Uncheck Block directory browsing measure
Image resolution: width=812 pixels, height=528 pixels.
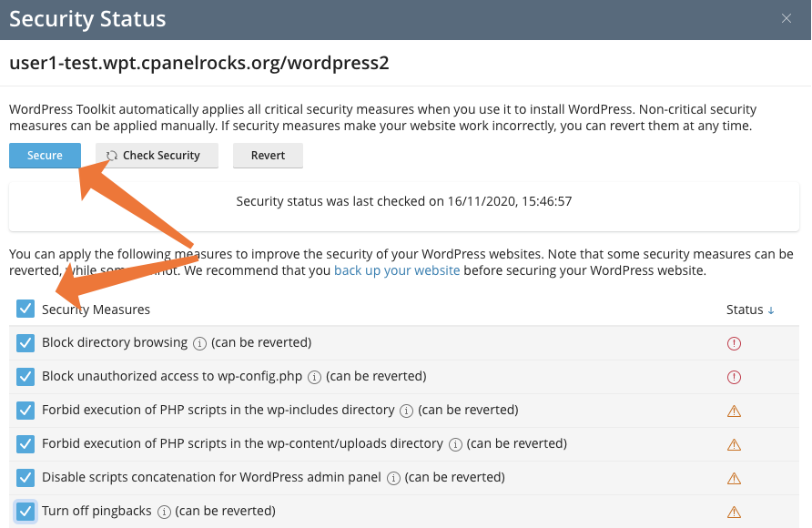(x=25, y=343)
